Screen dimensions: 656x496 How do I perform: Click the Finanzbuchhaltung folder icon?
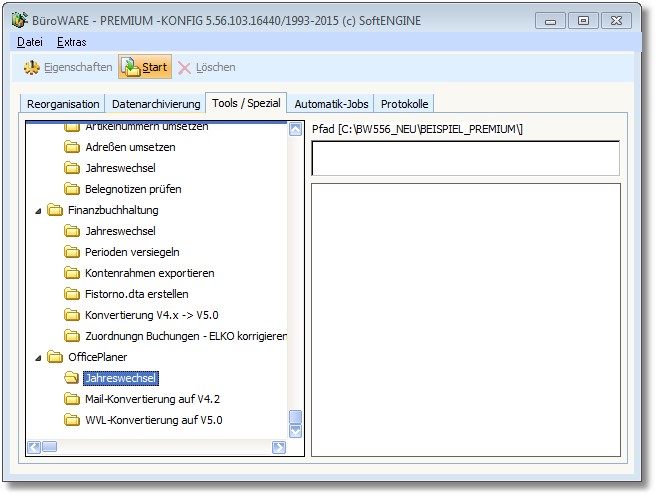coord(54,210)
